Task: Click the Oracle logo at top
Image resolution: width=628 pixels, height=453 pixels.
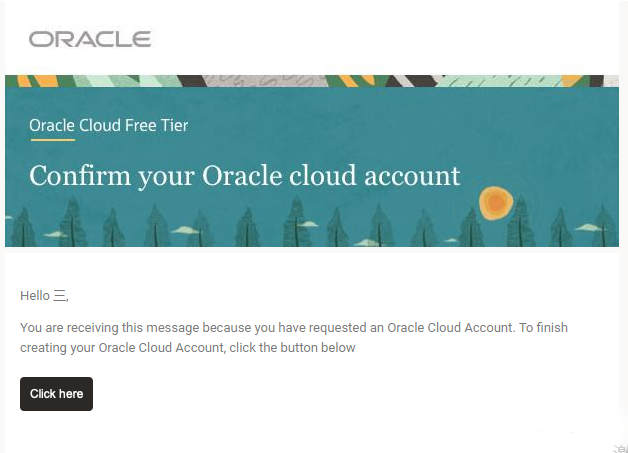Action: pyautogui.click(x=90, y=39)
